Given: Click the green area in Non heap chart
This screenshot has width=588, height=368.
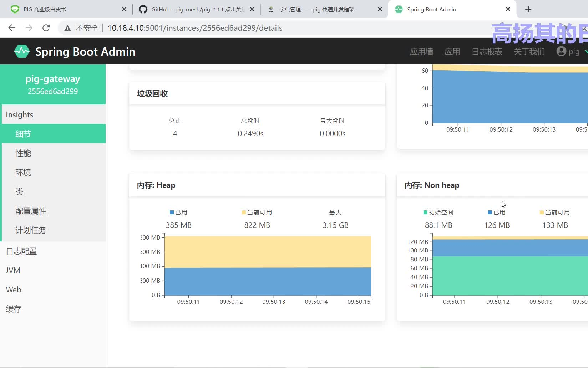Looking at the screenshot, I should 510,276.
